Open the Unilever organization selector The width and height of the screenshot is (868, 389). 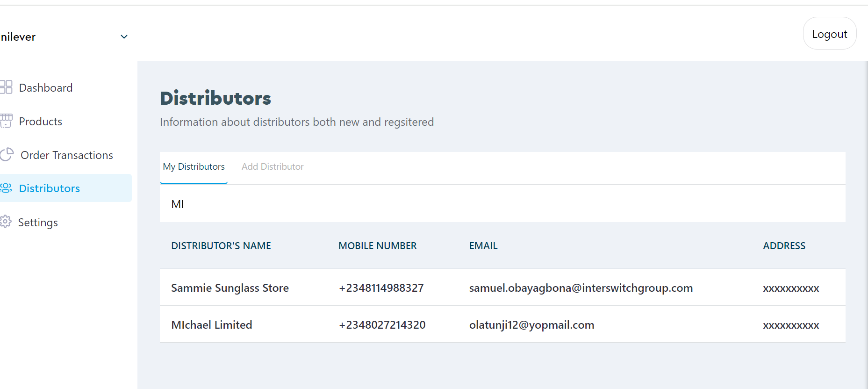19,37
